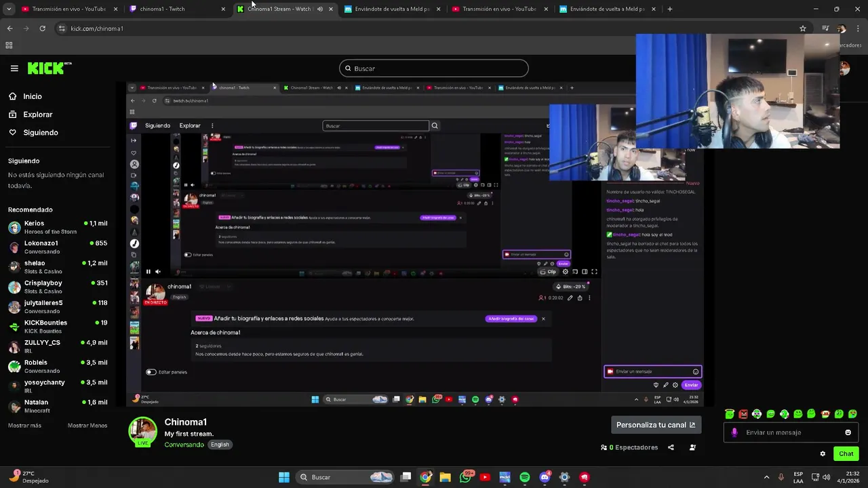
Task: Click the KICK logo
Action: [x=49, y=68]
